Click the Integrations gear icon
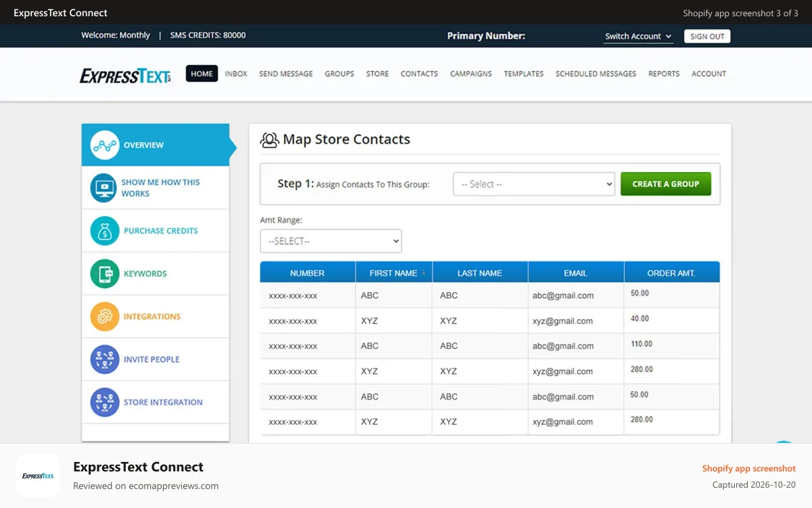The image size is (812, 508). pos(104,316)
